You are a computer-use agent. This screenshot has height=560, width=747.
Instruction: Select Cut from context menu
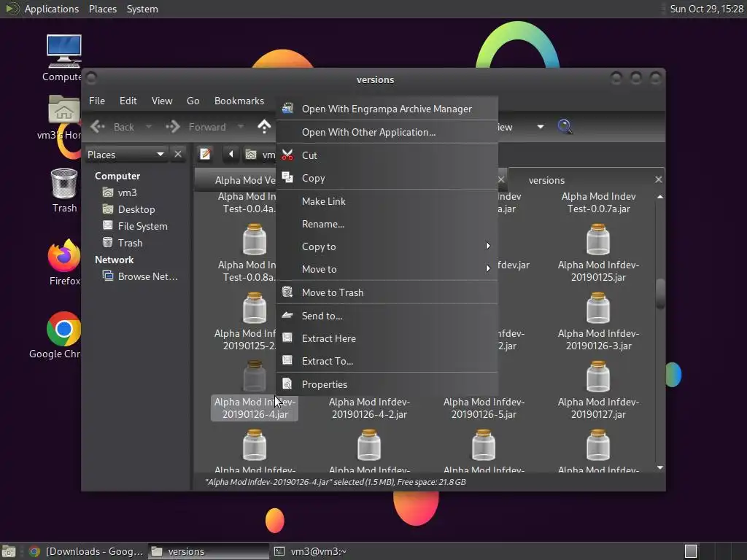387,155
